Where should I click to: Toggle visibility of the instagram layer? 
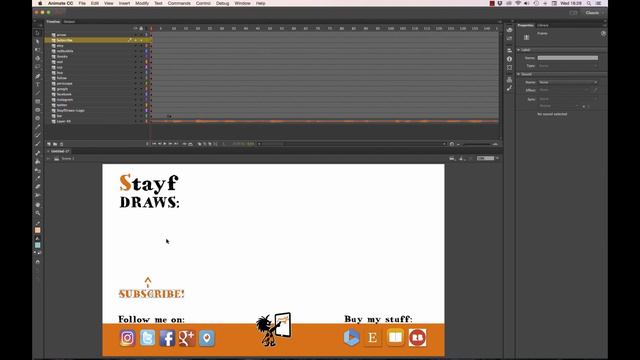point(136,100)
